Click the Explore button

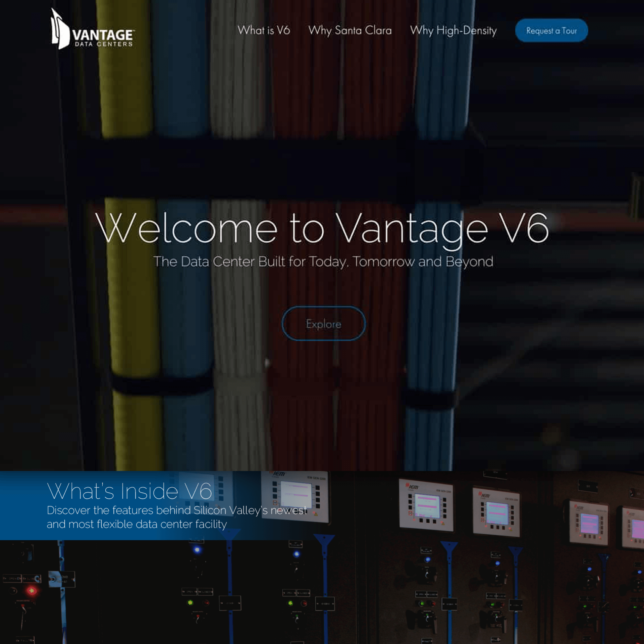(x=323, y=324)
